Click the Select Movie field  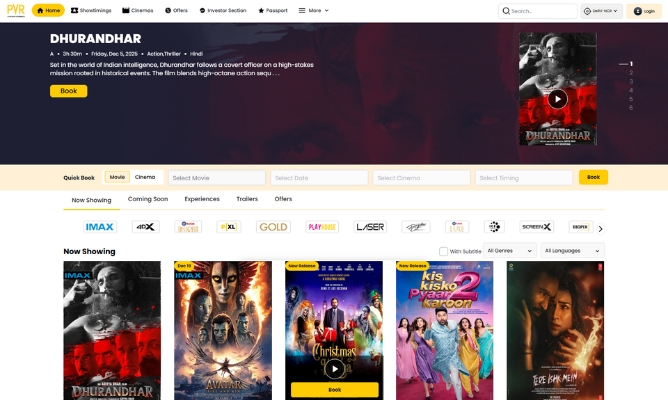point(217,177)
